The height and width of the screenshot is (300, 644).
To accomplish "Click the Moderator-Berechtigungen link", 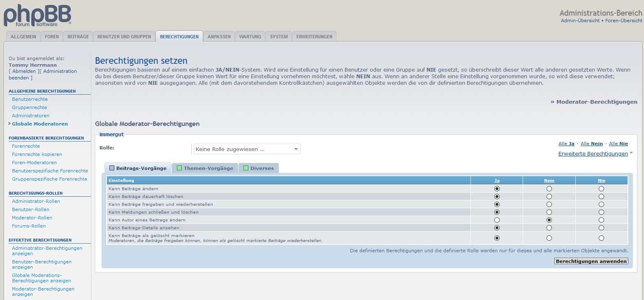I will 596,102.
